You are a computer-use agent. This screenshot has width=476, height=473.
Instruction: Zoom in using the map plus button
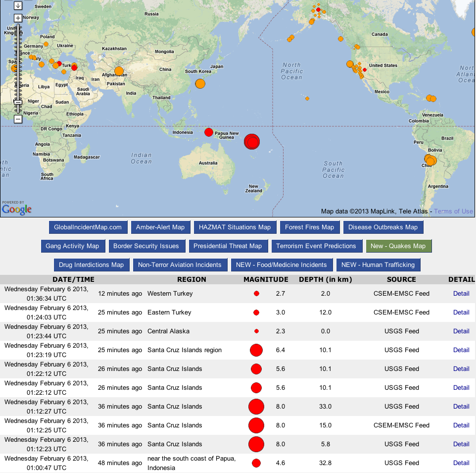(x=18, y=18)
